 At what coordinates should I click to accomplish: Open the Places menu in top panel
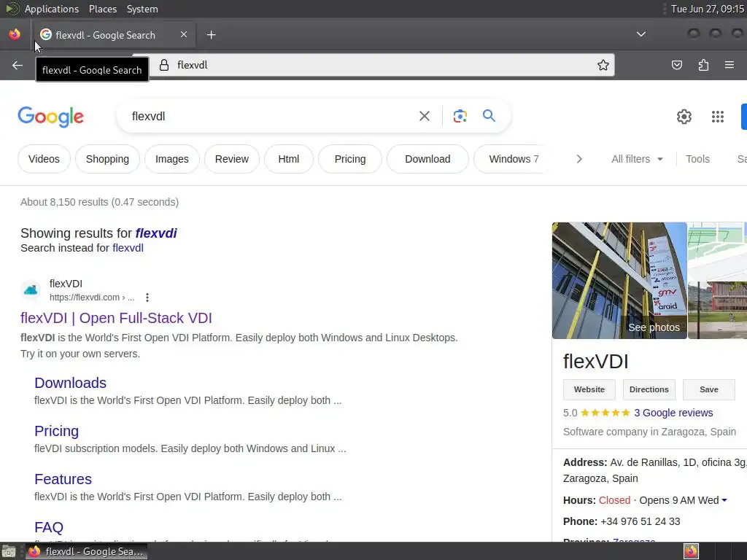(x=102, y=9)
